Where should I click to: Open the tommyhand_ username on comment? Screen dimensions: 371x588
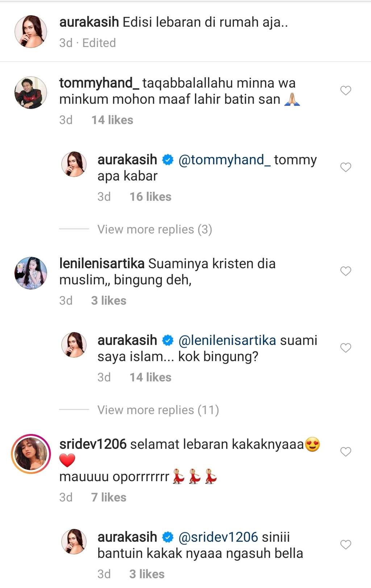(x=99, y=83)
